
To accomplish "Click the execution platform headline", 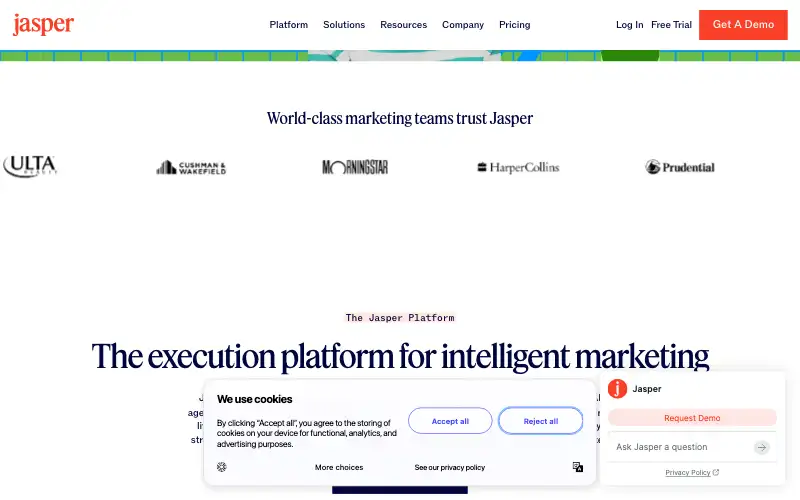I will (400, 356).
